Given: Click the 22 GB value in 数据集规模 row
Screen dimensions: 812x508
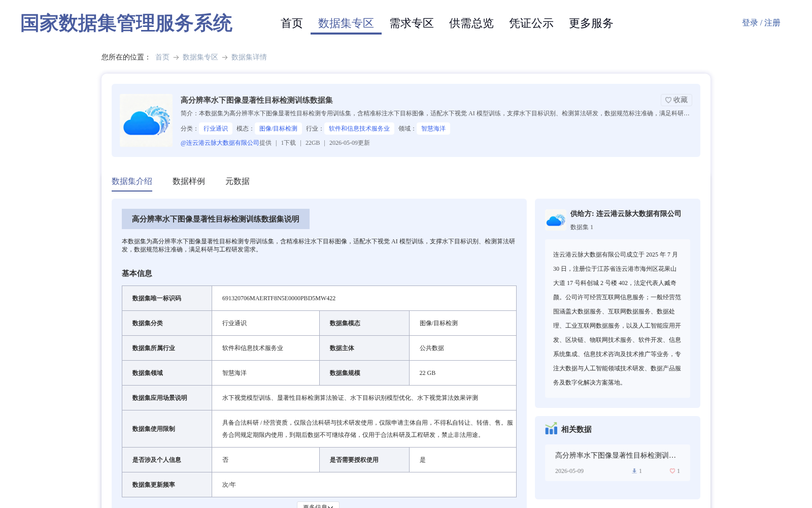Looking at the screenshot, I should tap(427, 373).
